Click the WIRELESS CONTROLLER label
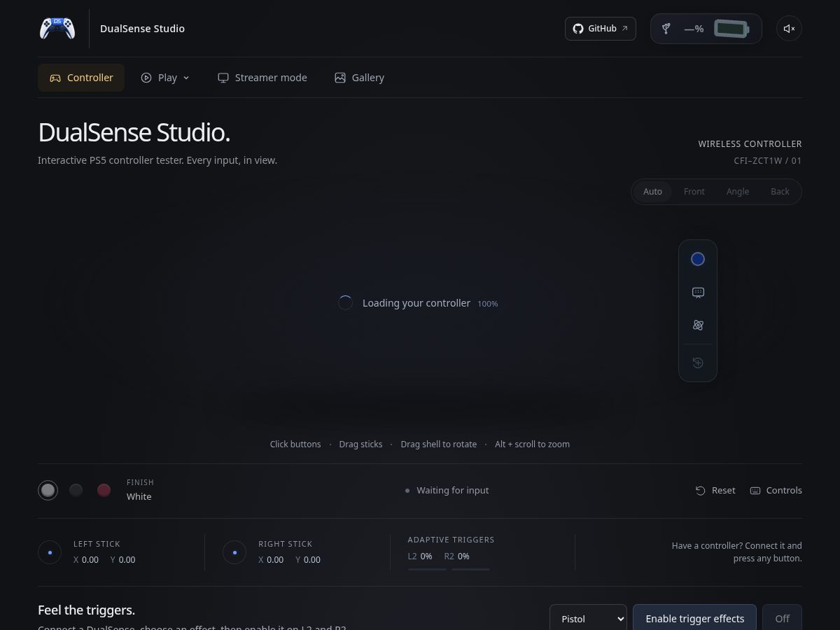840x630 pixels. 750,144
